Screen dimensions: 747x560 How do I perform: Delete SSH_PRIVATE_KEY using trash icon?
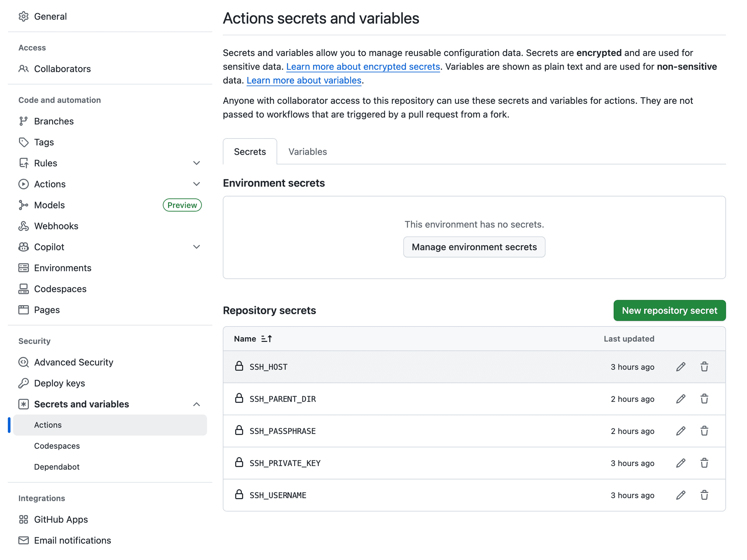tap(704, 463)
